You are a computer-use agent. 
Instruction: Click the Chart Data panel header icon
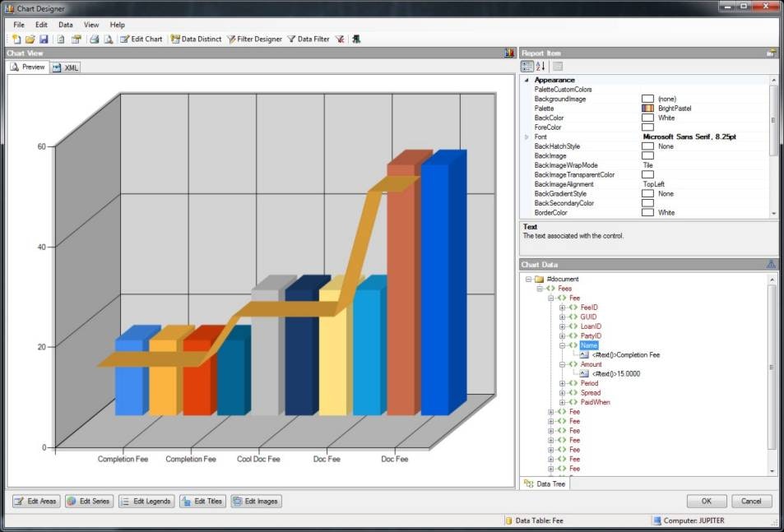click(771, 264)
